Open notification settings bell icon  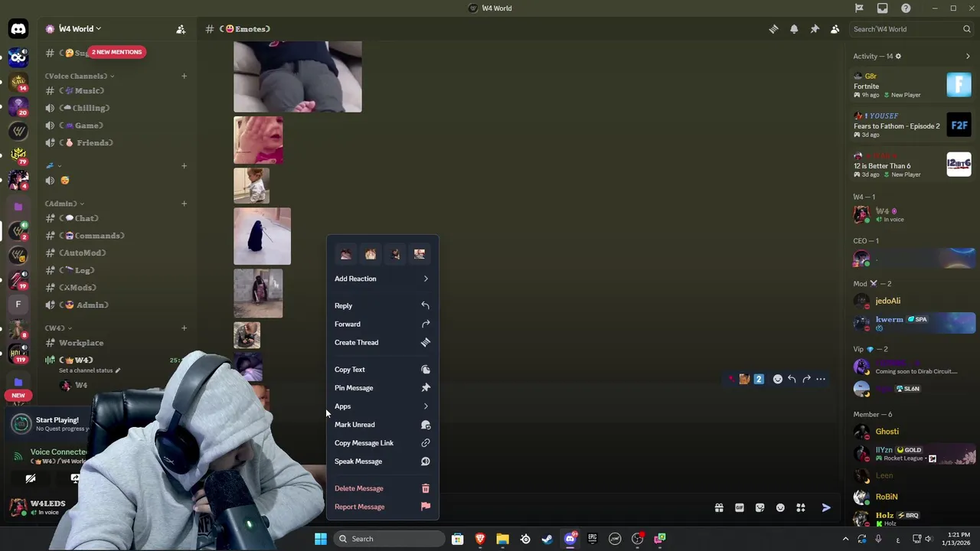[794, 29]
